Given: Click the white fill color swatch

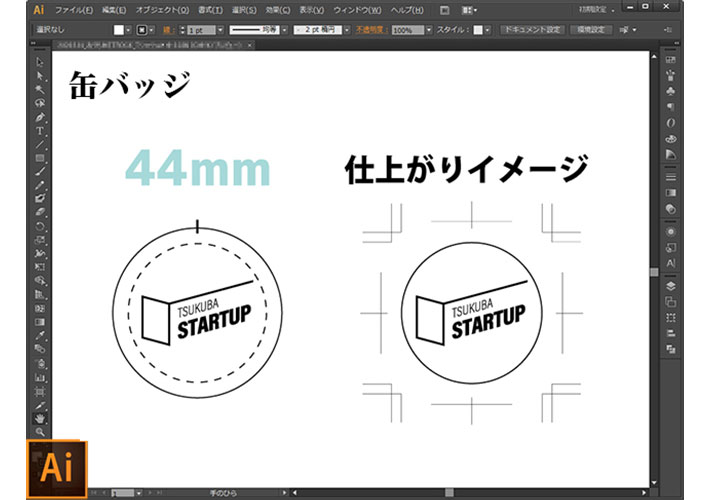Looking at the screenshot, I should 119,30.
